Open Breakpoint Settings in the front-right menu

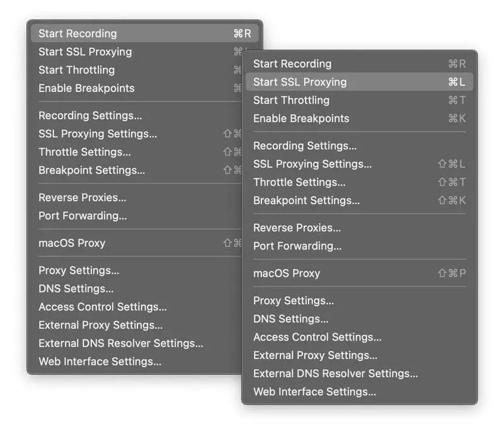click(306, 200)
